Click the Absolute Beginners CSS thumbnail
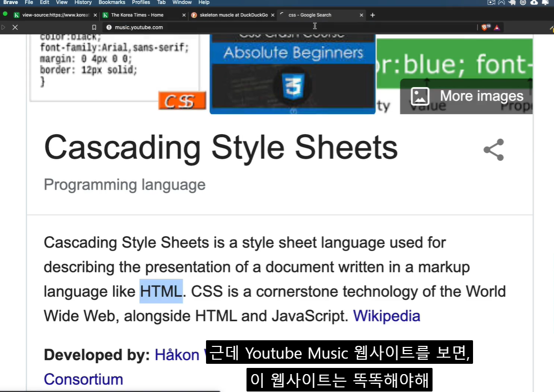 (x=293, y=74)
